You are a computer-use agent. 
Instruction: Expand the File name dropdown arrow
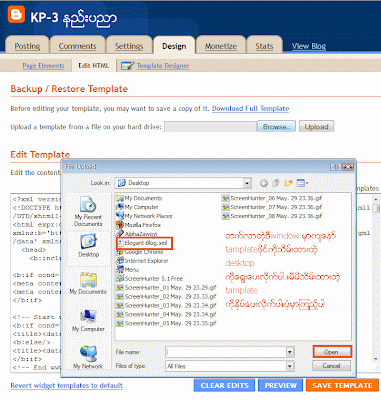click(290, 352)
